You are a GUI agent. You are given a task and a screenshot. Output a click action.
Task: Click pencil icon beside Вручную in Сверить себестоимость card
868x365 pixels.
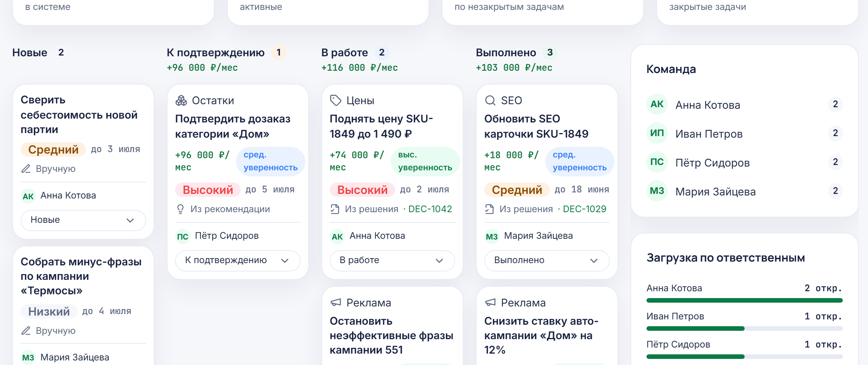(26, 169)
